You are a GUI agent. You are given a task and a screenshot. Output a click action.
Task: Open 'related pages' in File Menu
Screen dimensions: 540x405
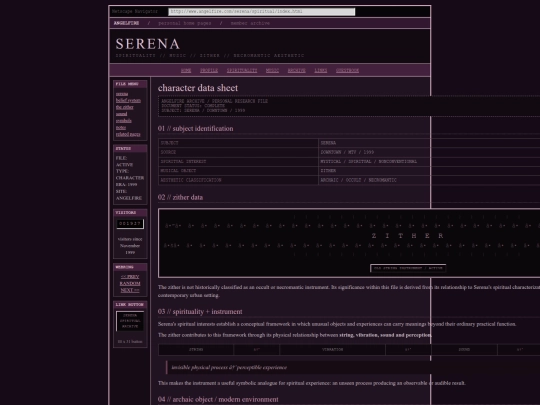click(x=128, y=134)
